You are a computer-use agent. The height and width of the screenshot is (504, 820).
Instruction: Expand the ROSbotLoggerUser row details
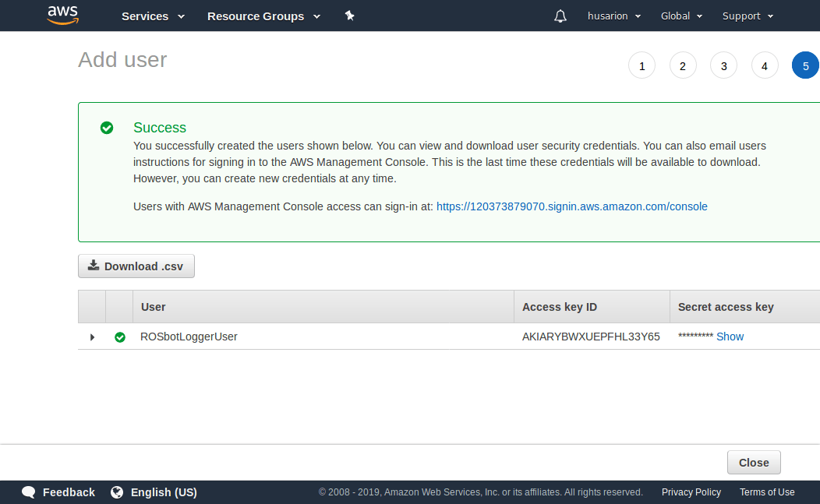(92, 337)
